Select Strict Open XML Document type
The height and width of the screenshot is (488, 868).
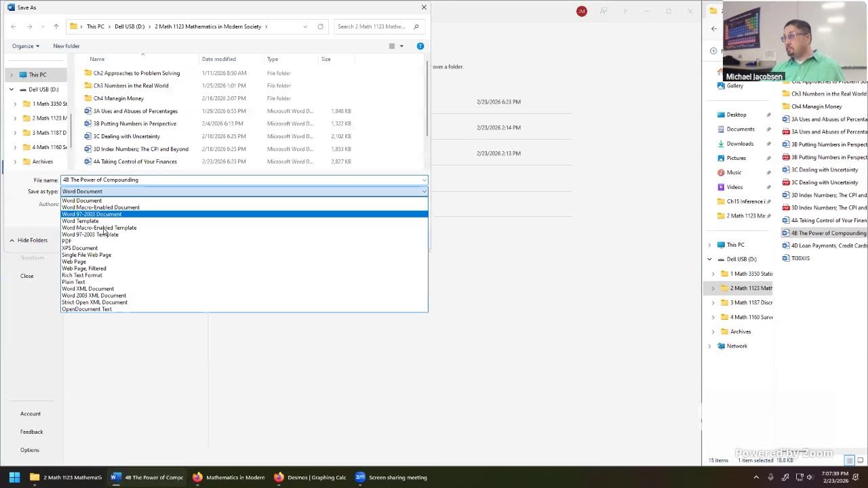[x=95, y=302]
